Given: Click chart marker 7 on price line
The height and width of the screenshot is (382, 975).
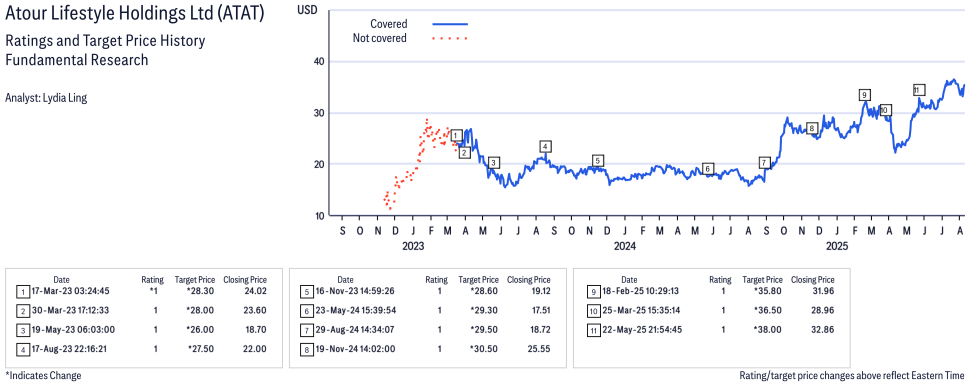Looking at the screenshot, I should [765, 163].
